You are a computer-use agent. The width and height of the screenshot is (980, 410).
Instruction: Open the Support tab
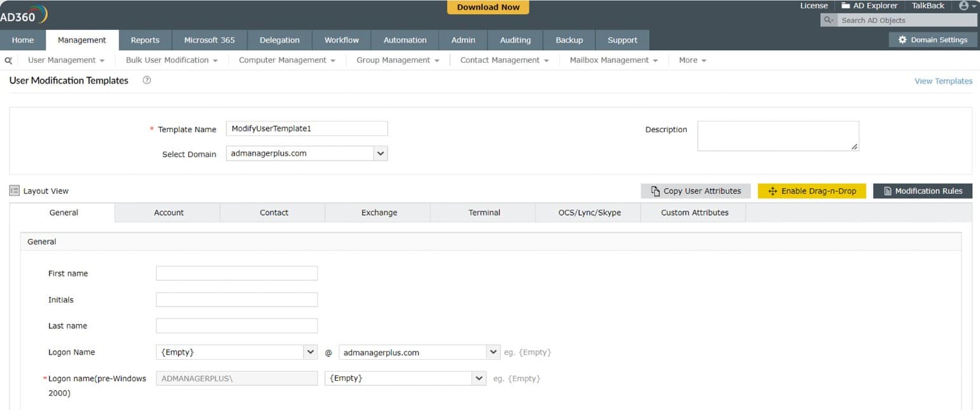622,40
